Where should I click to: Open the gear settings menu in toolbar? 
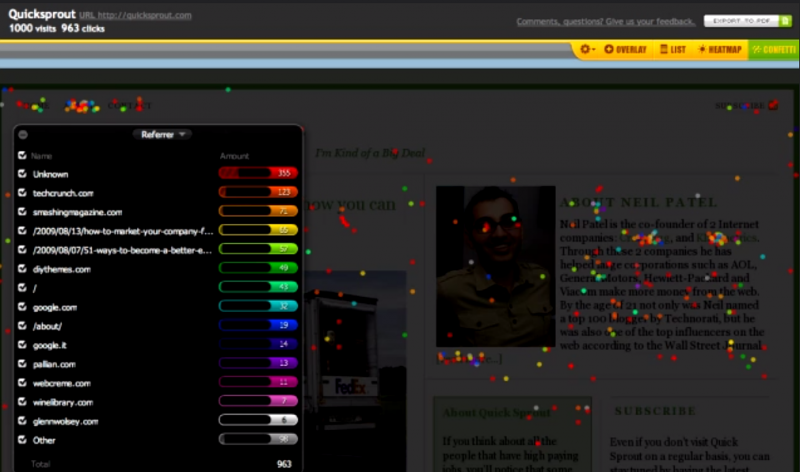pos(587,49)
